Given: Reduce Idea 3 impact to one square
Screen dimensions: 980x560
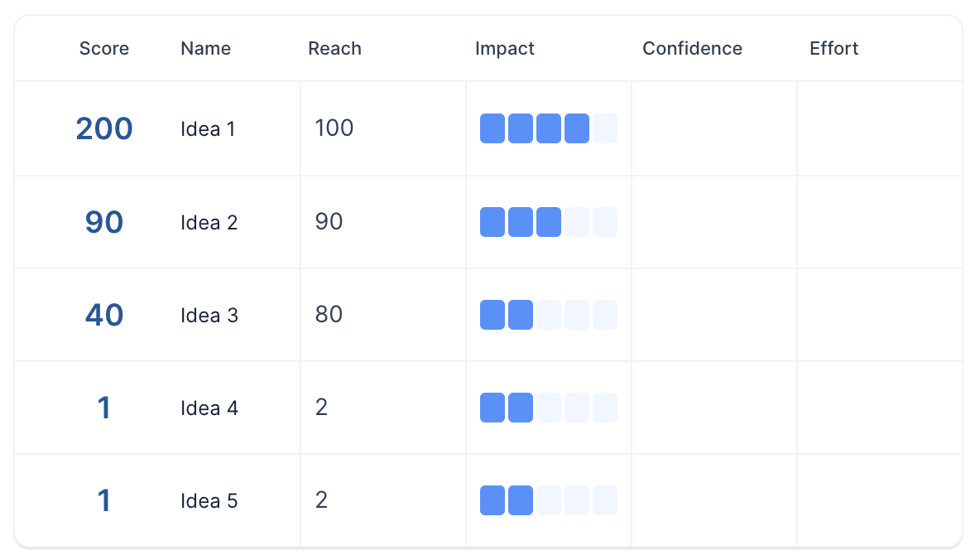Looking at the screenshot, I should pyautogui.click(x=492, y=315).
